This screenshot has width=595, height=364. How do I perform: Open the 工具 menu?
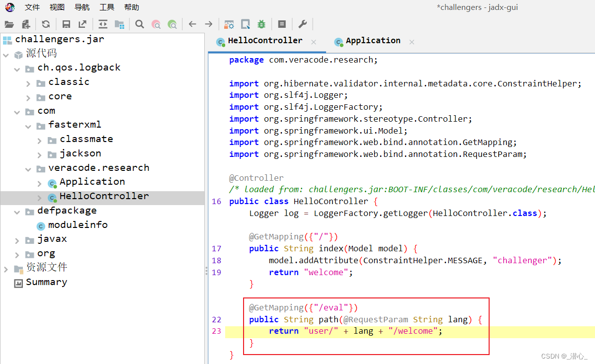tap(107, 7)
